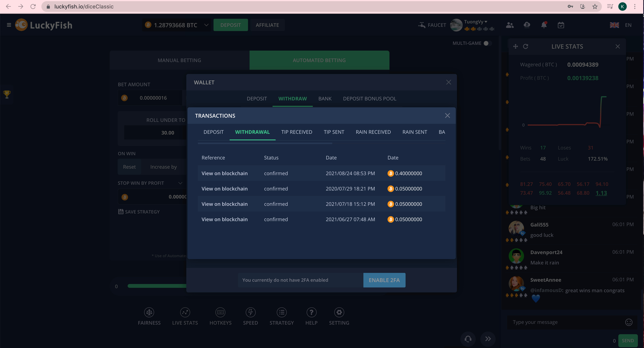The height and width of the screenshot is (348, 644).
Task: Click the notification bell icon
Action: tap(544, 25)
